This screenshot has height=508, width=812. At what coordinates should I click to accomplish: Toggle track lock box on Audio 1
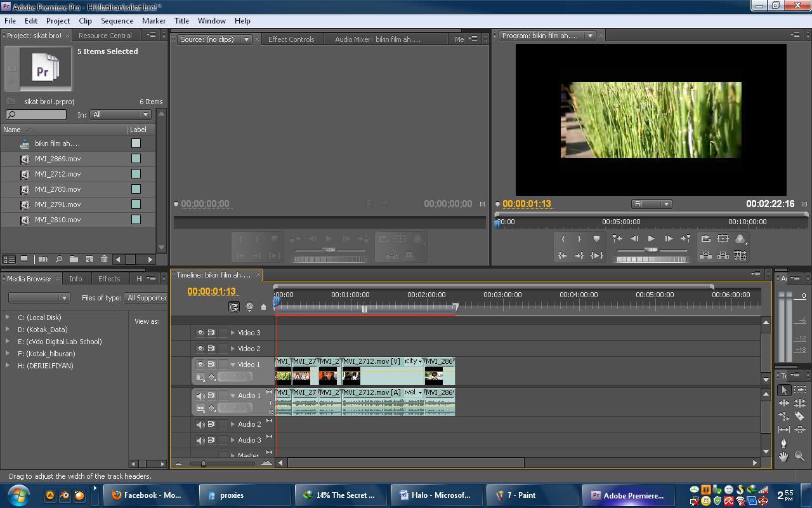(223, 396)
